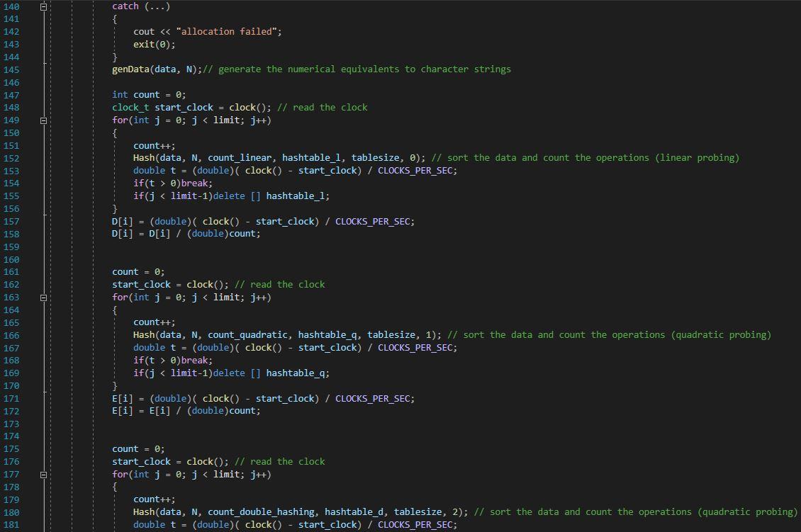
Task: Collapse the for loop fold marker on line 163
Action: tap(43, 297)
